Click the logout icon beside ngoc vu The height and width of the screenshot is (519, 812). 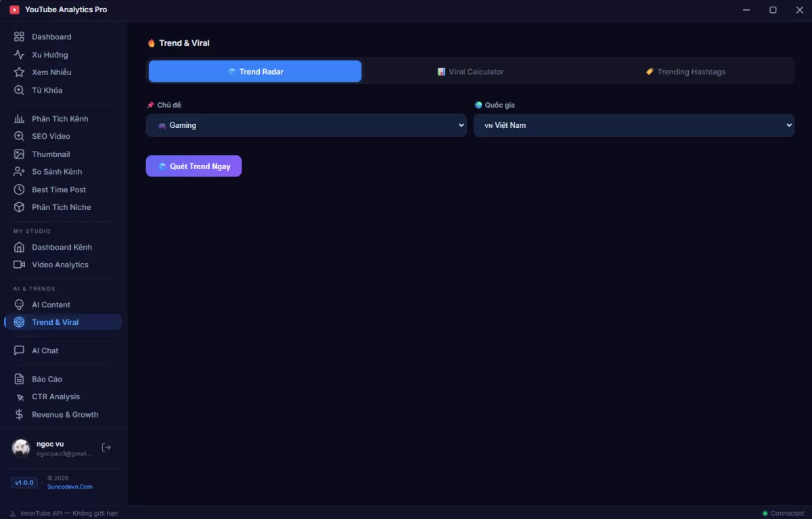(x=106, y=447)
